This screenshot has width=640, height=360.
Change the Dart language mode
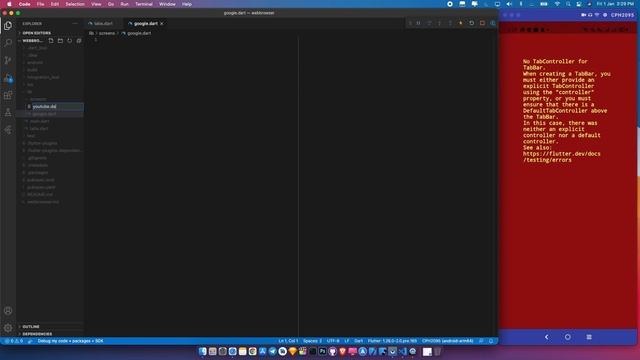pyautogui.click(x=358, y=341)
